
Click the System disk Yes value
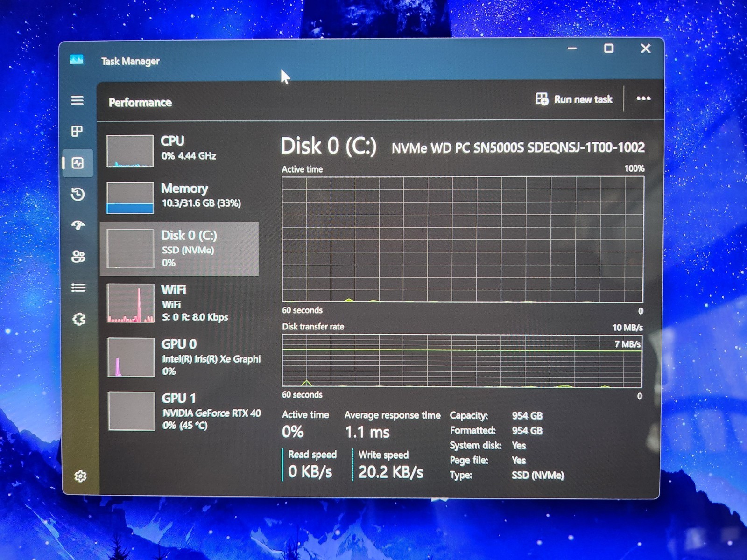(519, 446)
